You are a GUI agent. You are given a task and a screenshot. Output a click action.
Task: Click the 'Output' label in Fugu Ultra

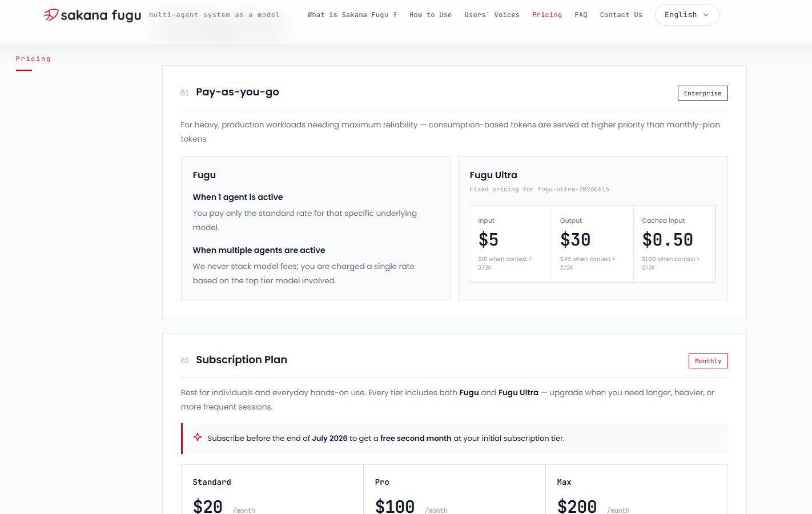pos(571,220)
